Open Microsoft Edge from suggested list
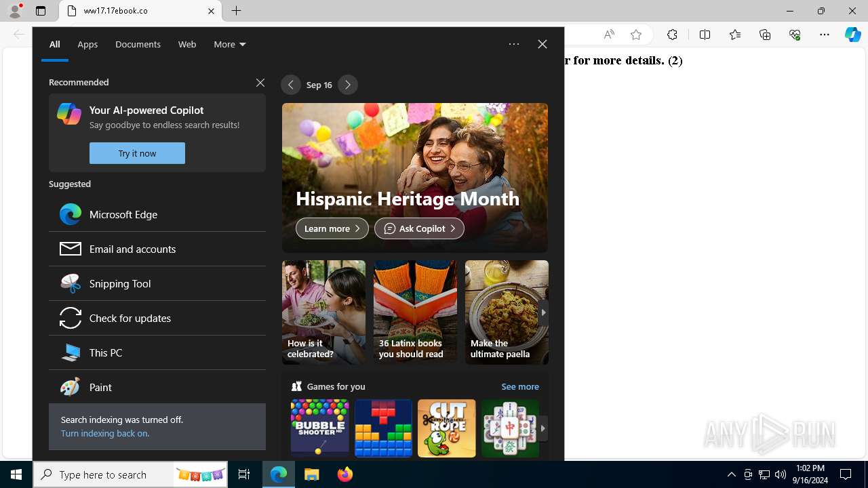 pyautogui.click(x=157, y=214)
